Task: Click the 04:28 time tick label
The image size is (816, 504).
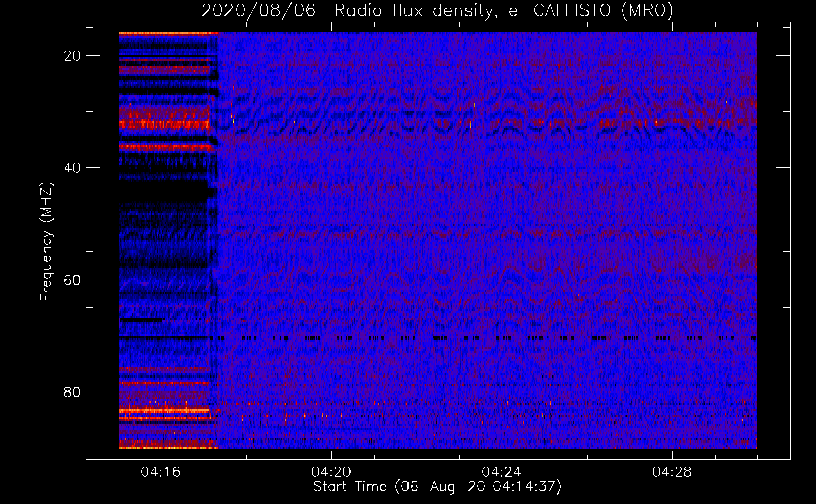Action: [672, 472]
